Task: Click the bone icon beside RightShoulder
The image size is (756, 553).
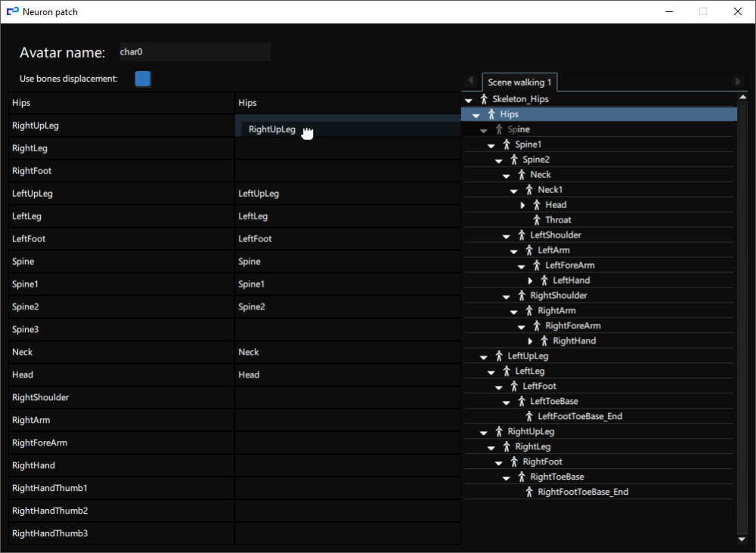Action: [x=522, y=295]
